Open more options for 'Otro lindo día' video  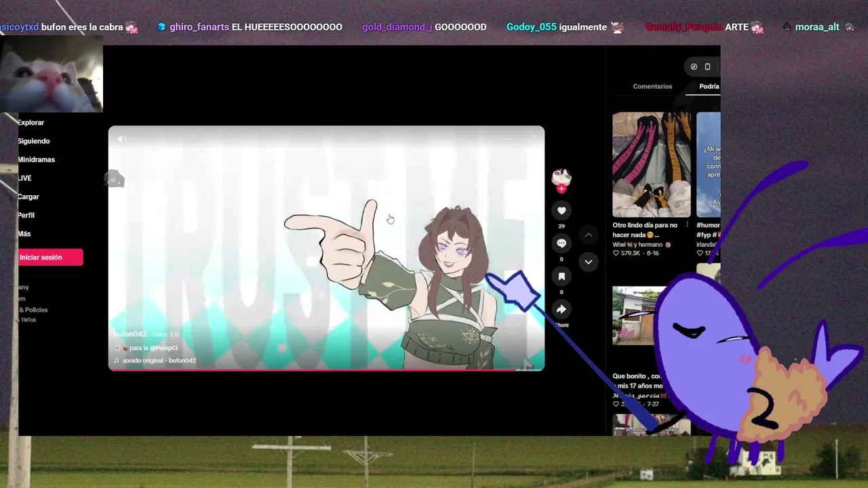point(687,225)
